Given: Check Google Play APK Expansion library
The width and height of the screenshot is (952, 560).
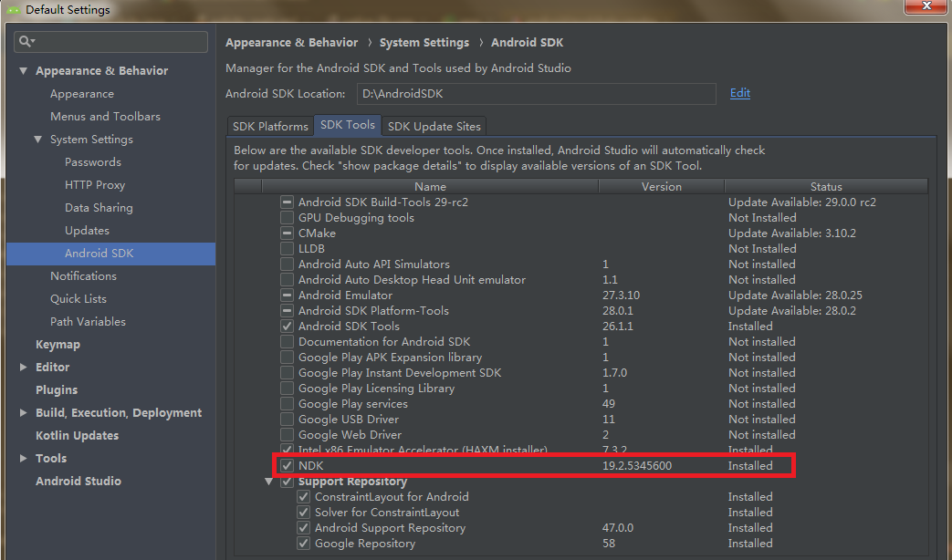Looking at the screenshot, I should (x=288, y=358).
